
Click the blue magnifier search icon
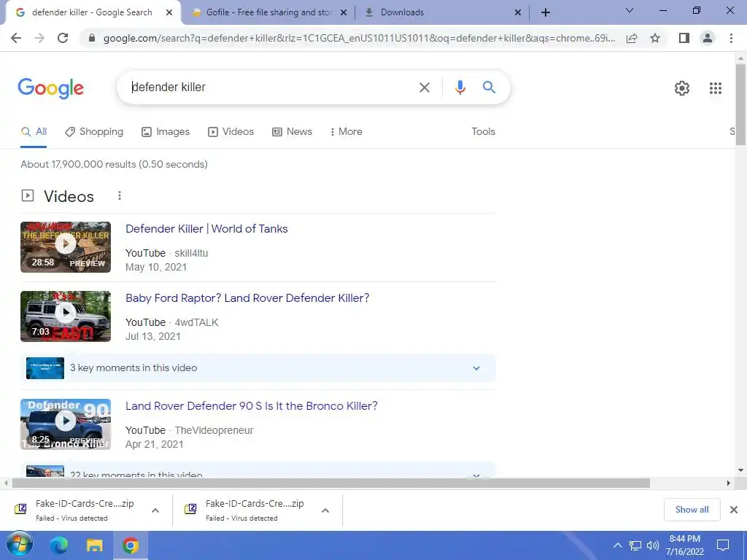(x=489, y=87)
